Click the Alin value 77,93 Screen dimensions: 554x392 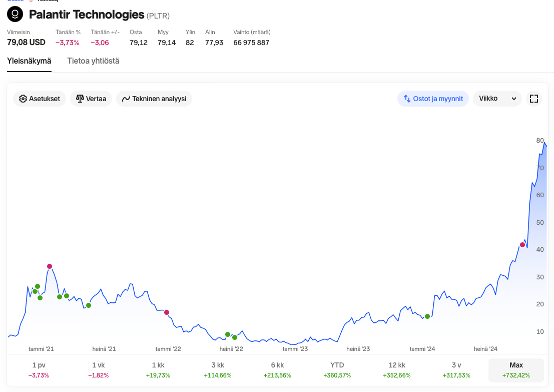click(214, 43)
